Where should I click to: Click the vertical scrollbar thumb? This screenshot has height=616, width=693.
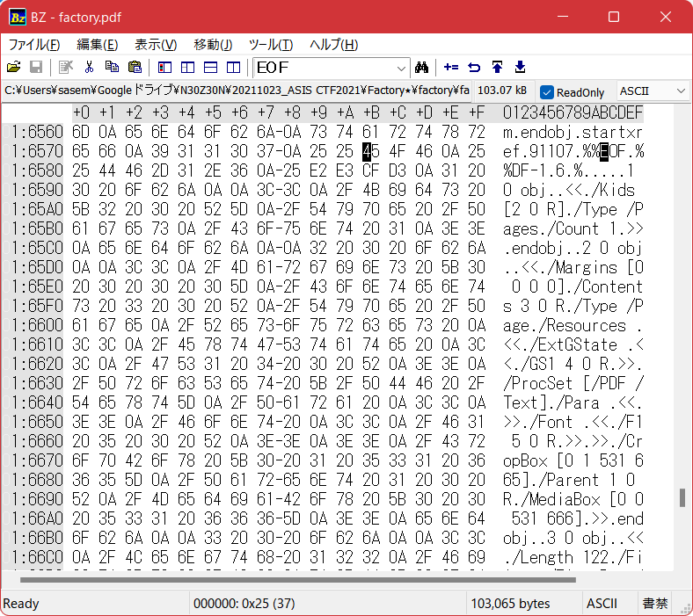[x=682, y=498]
